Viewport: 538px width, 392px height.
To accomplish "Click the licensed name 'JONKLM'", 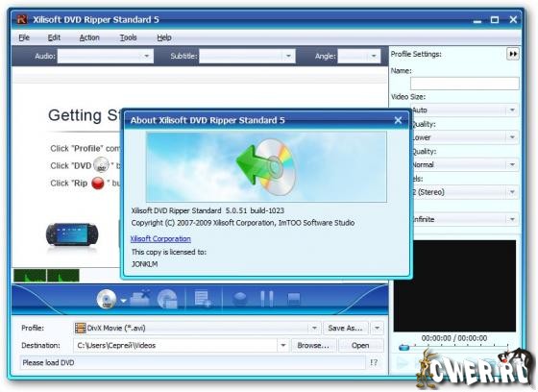I will point(145,264).
